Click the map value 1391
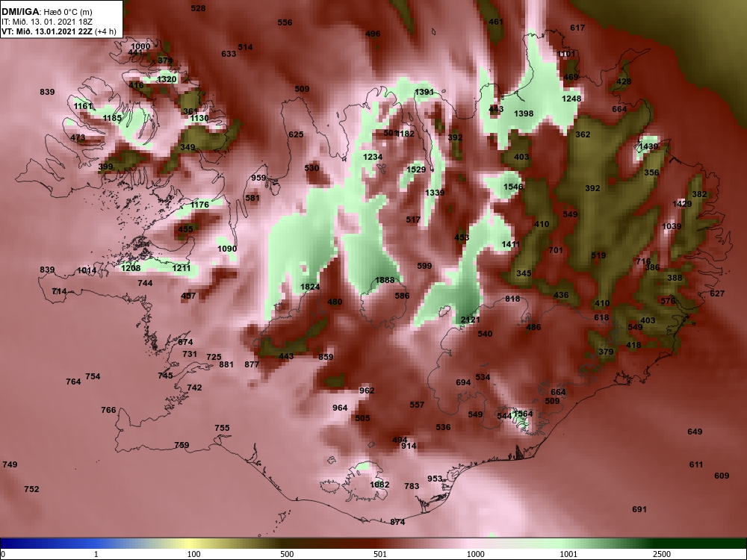 424,92
